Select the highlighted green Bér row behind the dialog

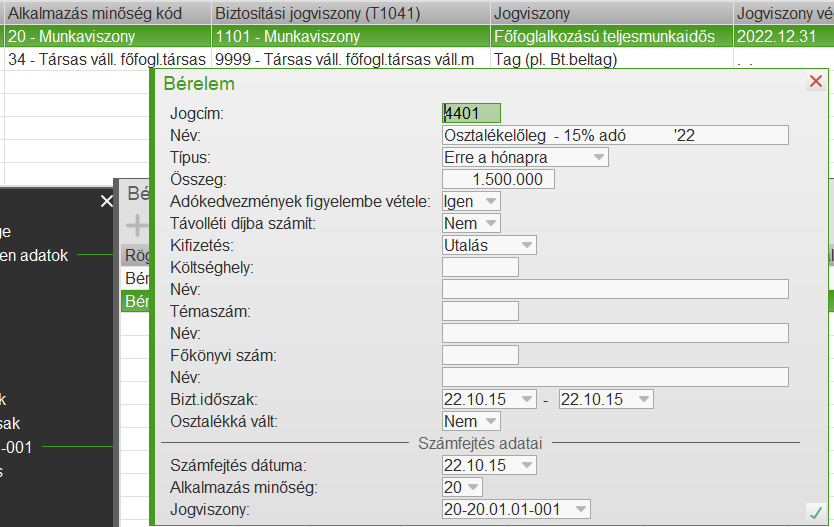(135, 301)
